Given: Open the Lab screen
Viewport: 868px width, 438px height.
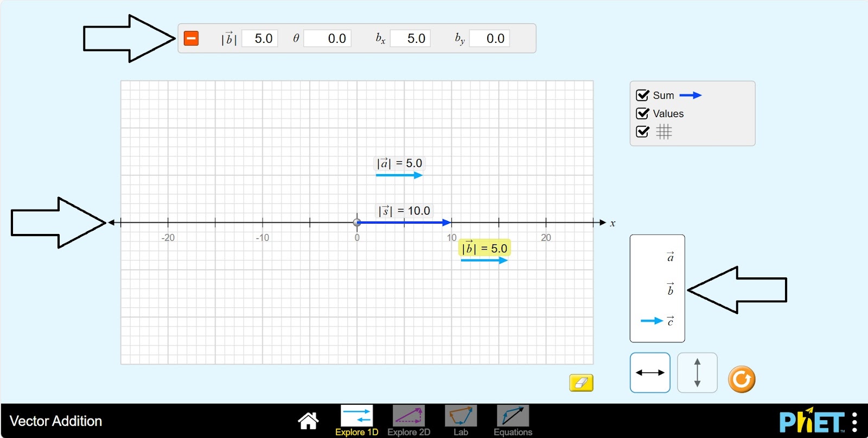Looking at the screenshot, I should coord(461,417).
